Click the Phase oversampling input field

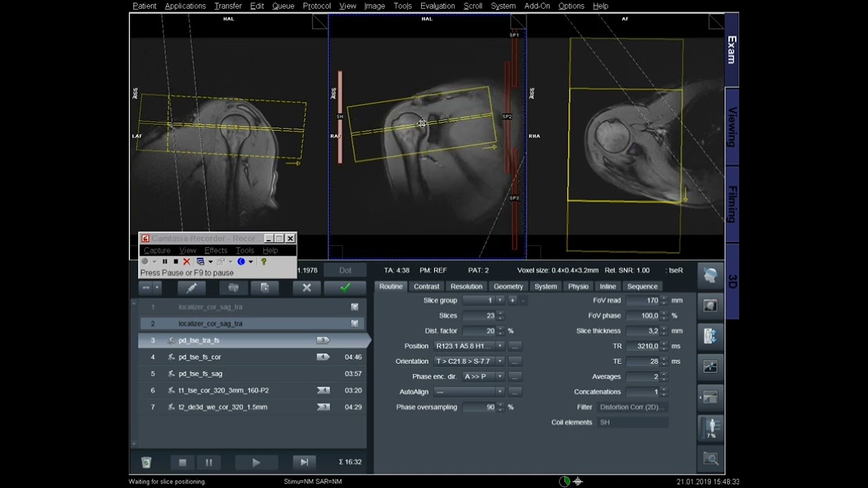[479, 407]
